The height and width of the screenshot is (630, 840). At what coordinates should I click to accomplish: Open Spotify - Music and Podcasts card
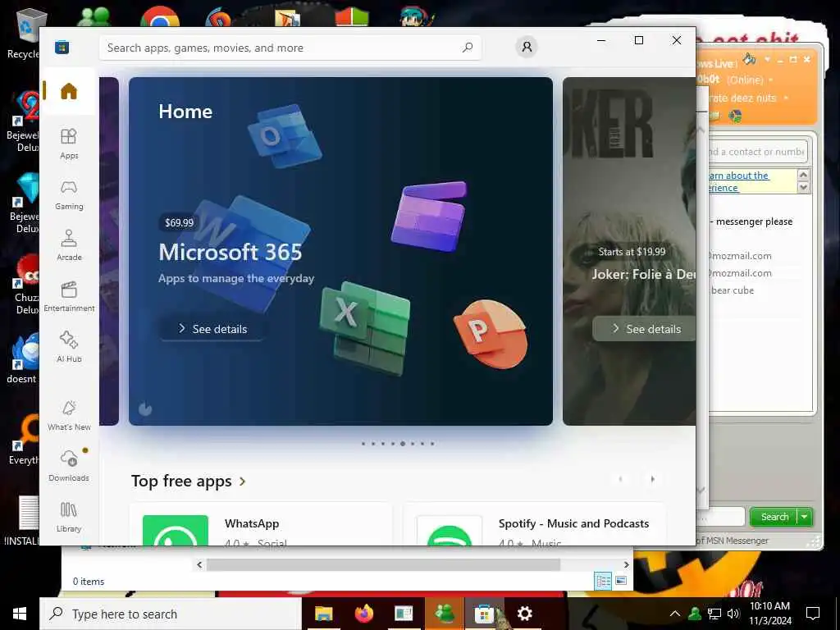[x=534, y=524]
